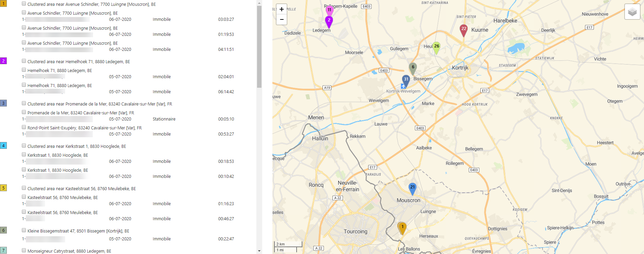Open the map layers switcher

[632, 12]
